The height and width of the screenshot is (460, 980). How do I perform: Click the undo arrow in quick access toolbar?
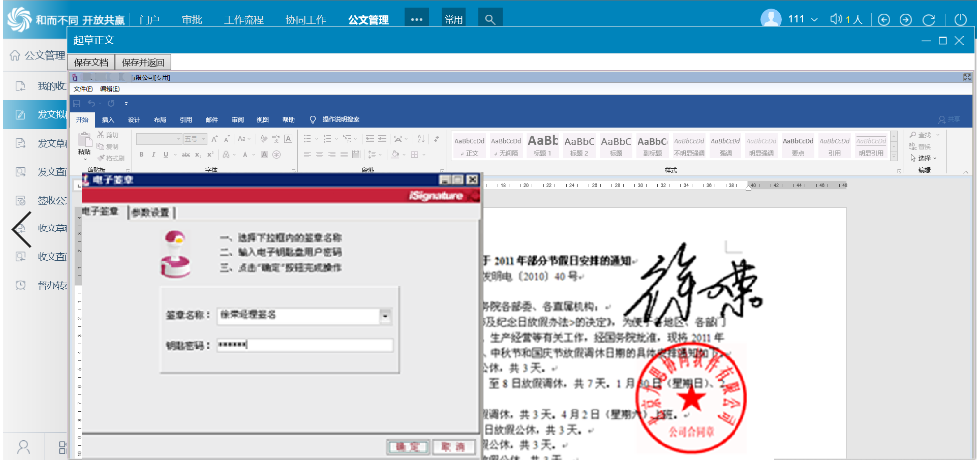91,103
